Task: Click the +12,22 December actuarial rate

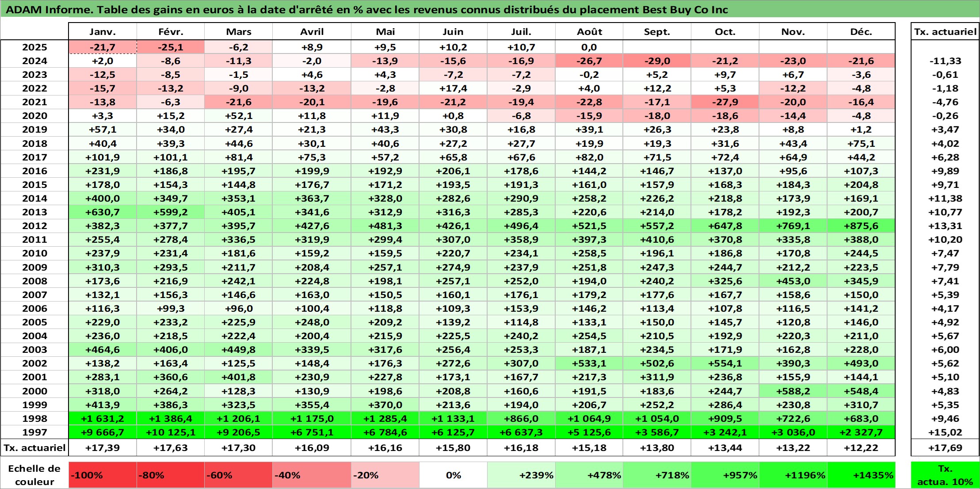Action: point(861,448)
